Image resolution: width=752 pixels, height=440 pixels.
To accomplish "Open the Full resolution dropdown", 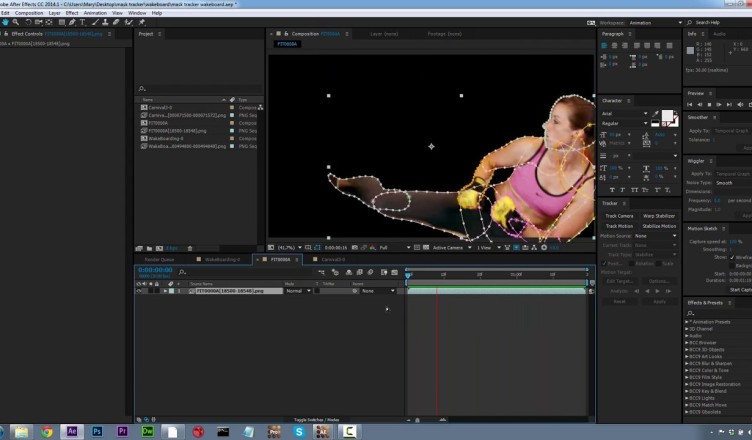I will (x=395, y=248).
